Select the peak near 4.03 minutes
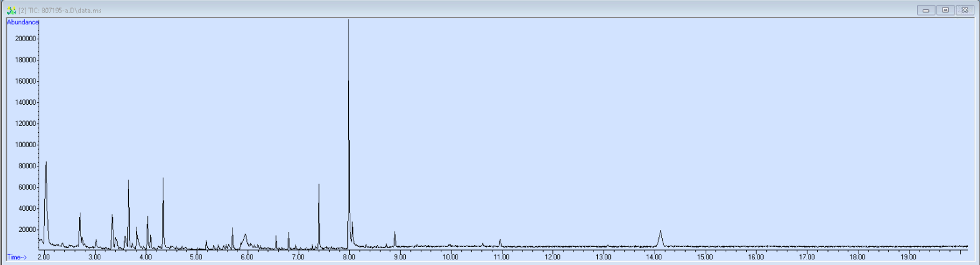Image resolution: width=980 pixels, height=265 pixels. click(x=148, y=232)
